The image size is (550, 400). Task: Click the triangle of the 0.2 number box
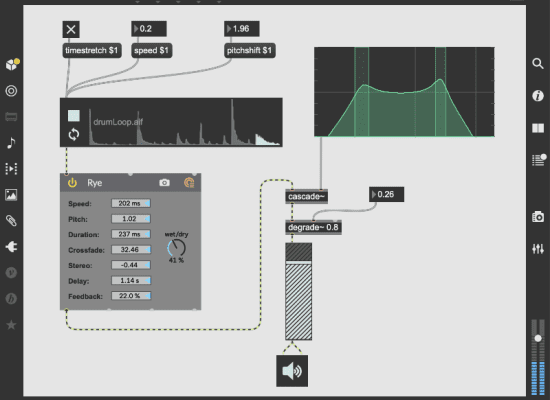click(x=136, y=29)
